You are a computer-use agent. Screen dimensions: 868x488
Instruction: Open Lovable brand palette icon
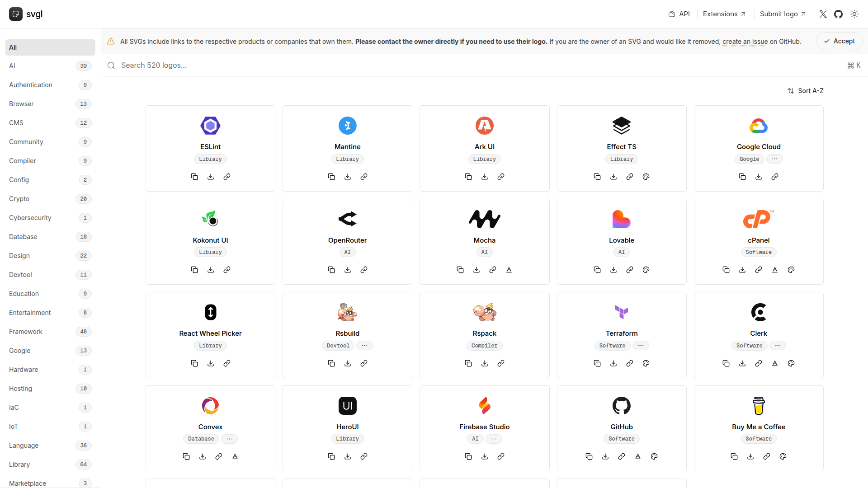(x=646, y=270)
